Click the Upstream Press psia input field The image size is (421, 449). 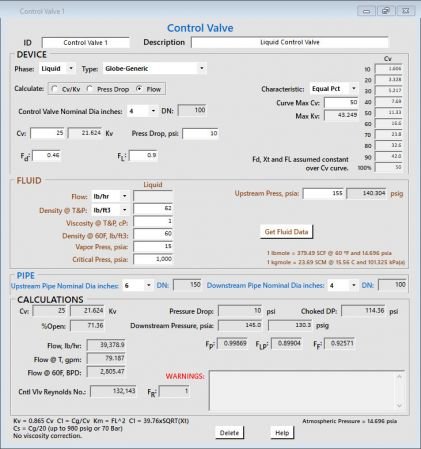pos(324,193)
